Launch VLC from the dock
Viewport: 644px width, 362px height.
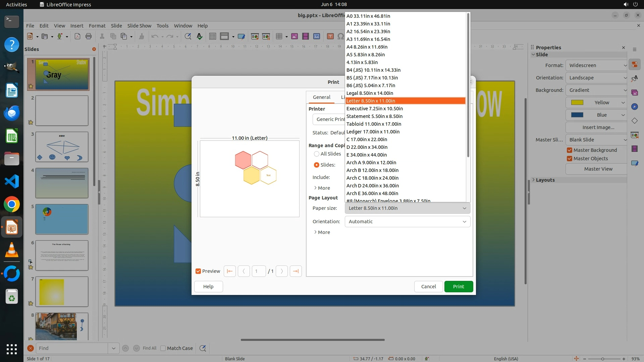coord(12,250)
